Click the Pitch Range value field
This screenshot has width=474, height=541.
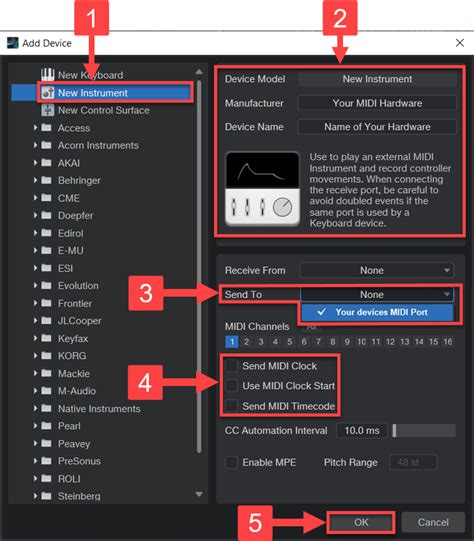click(413, 462)
